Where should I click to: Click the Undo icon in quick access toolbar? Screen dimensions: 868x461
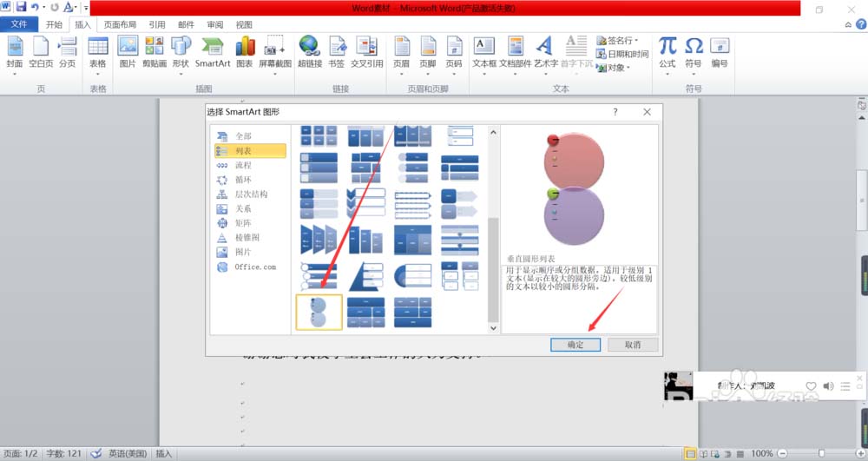(x=35, y=7)
